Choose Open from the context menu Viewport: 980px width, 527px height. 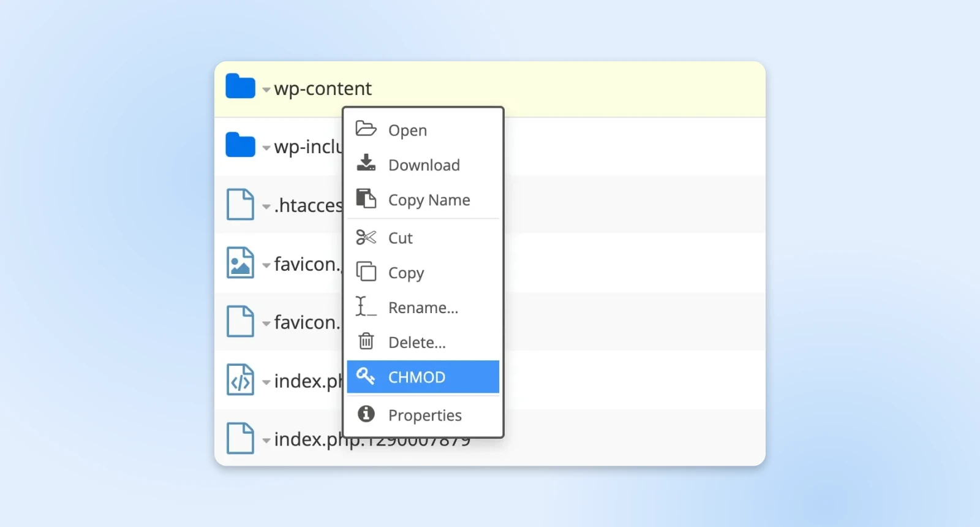point(423,130)
